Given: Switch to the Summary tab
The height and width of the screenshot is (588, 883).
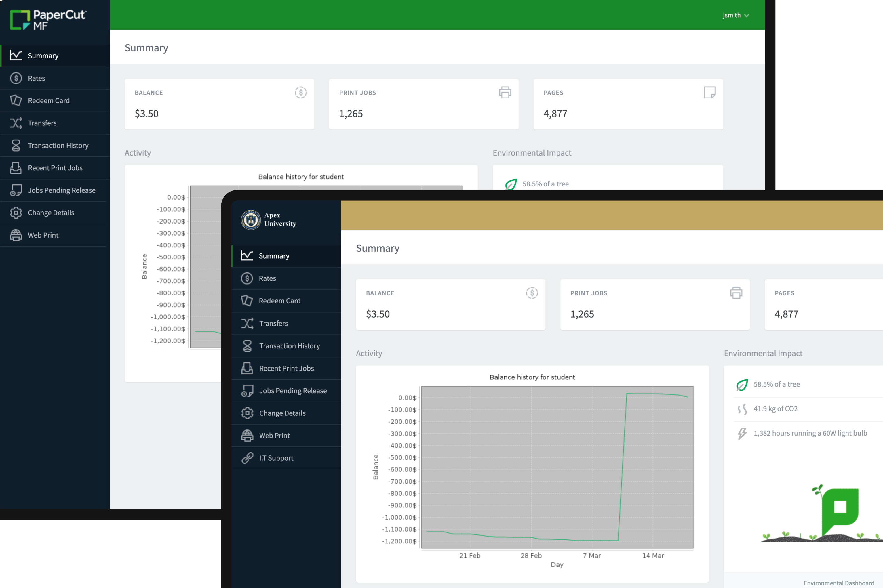Looking at the screenshot, I should (x=43, y=55).
